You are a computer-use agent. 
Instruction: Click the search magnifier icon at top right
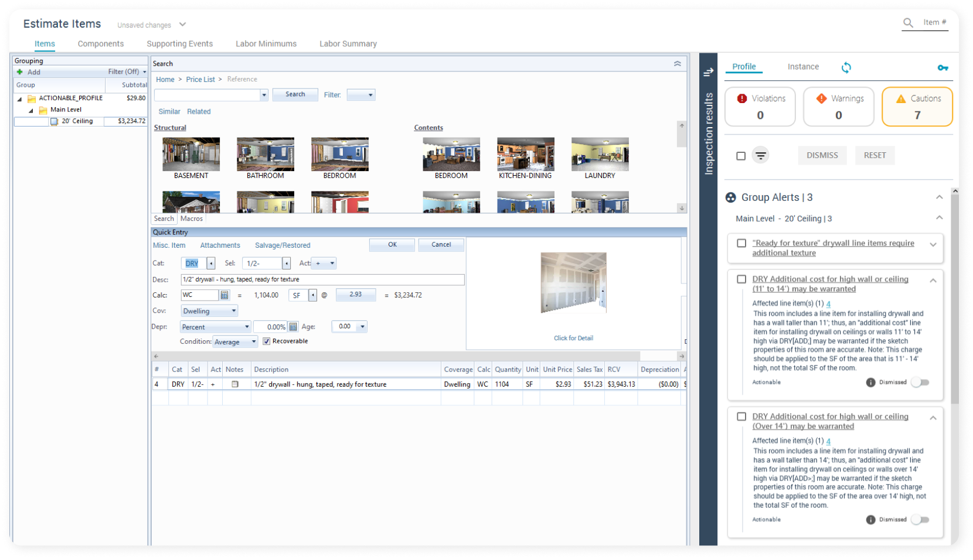coord(908,23)
